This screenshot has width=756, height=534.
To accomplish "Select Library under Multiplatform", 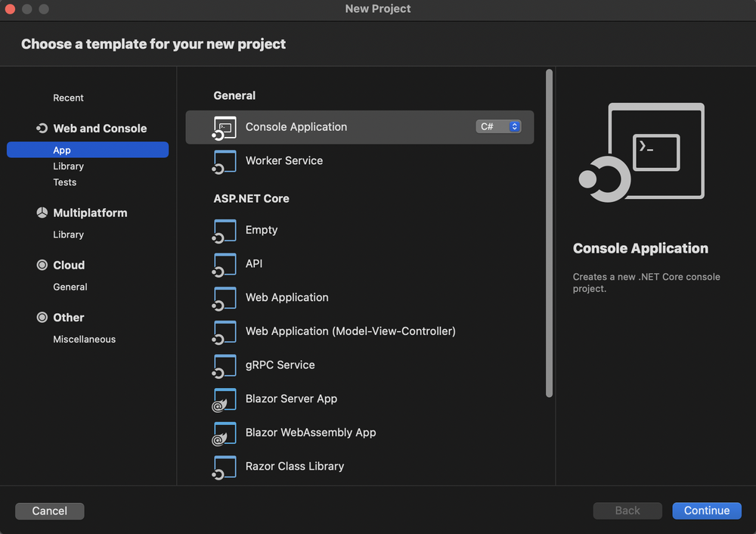I will (x=68, y=234).
